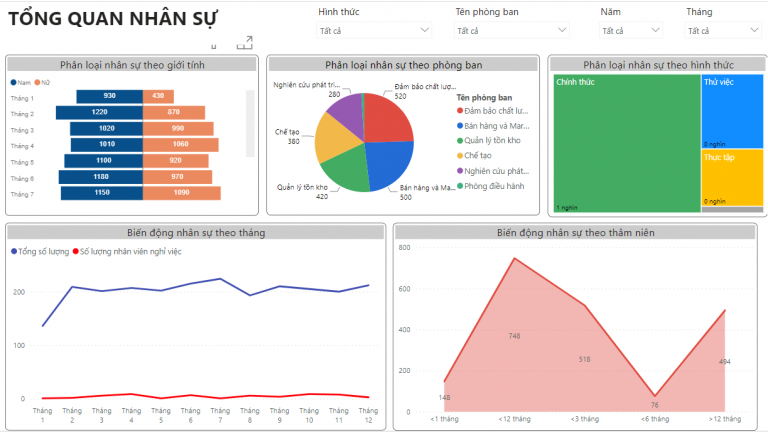The height and width of the screenshot is (432, 768).
Task: Click the Tháng 5 female bar 920
Action: pos(176,161)
